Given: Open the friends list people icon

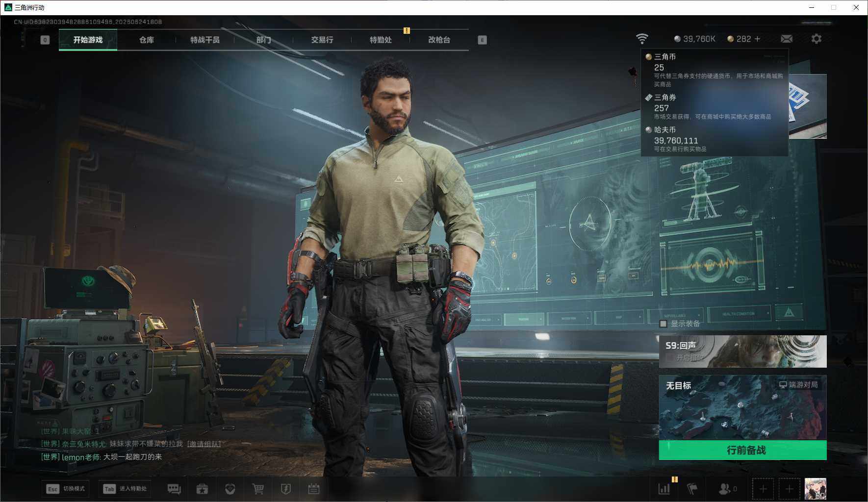Looking at the screenshot, I should pos(724,489).
